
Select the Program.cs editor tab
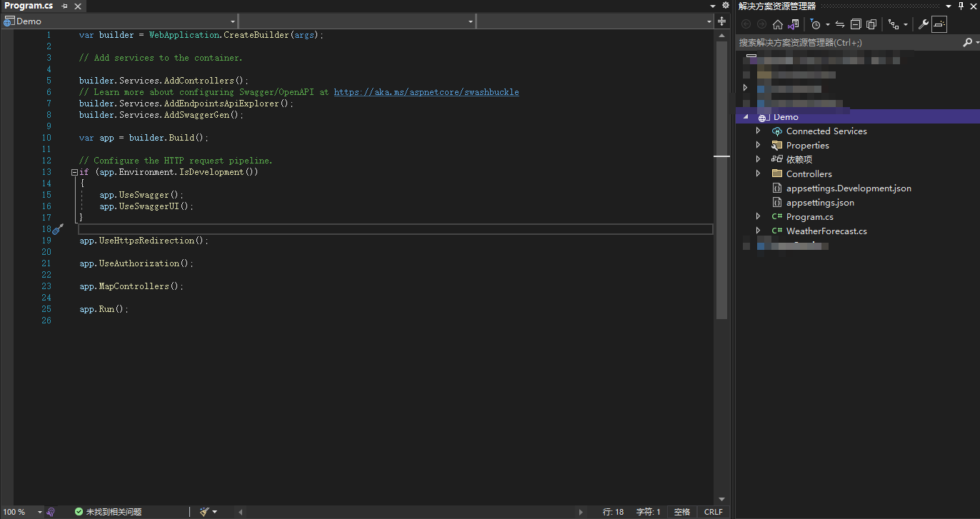(29, 6)
